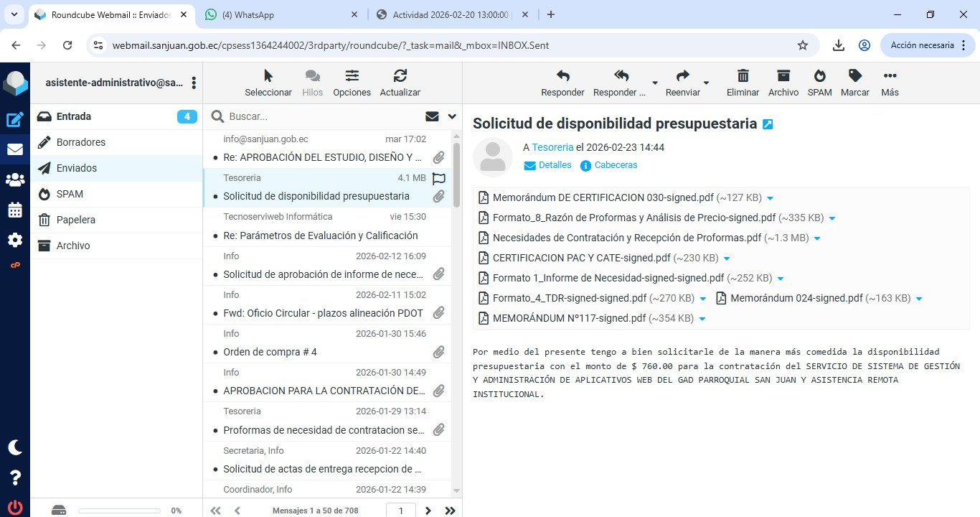Click the Archivo archive toolbar icon
980x517 pixels.
(783, 77)
